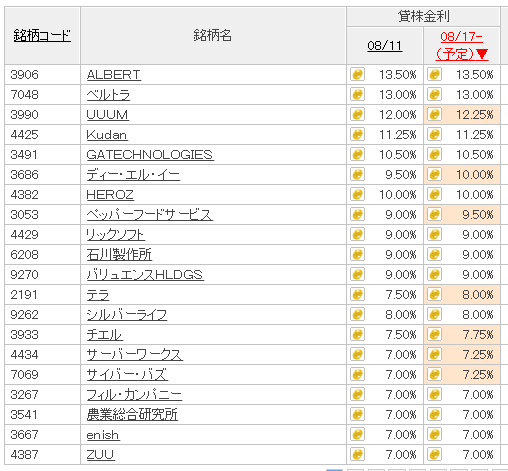
Task: Sort by the 08/11 rate column
Action: (385, 46)
